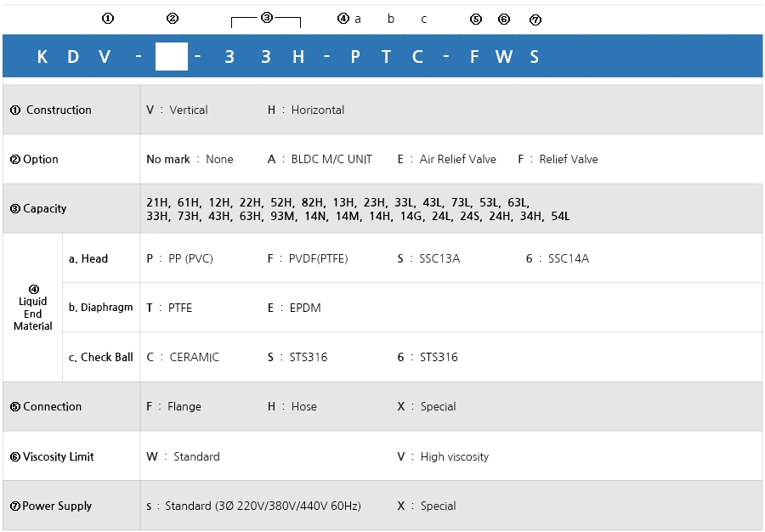This screenshot has width=765, height=532.
Task: Click circled number 1 above the letter D
Action: click(x=107, y=19)
